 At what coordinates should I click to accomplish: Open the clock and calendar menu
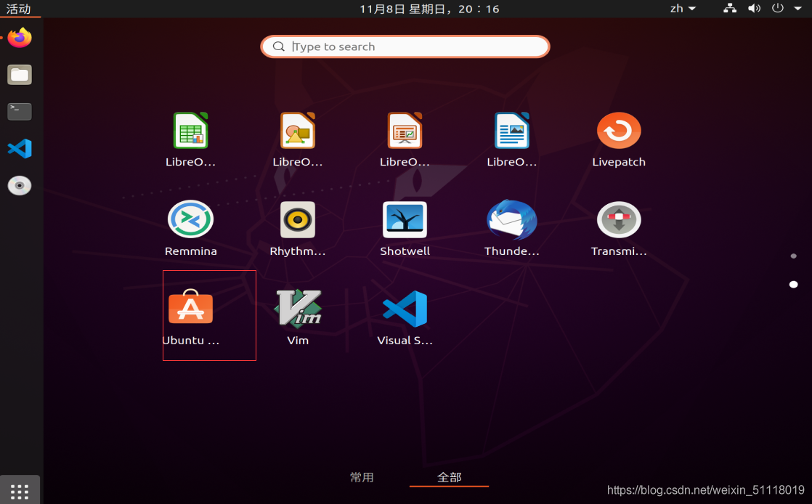429,9
